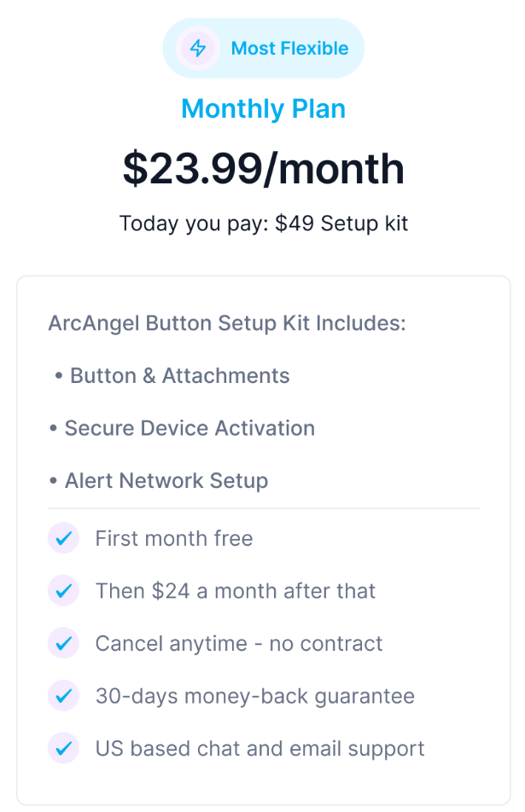This screenshot has height=812, width=525.
Task: Click the Secure Device Activation item
Action: (190, 428)
